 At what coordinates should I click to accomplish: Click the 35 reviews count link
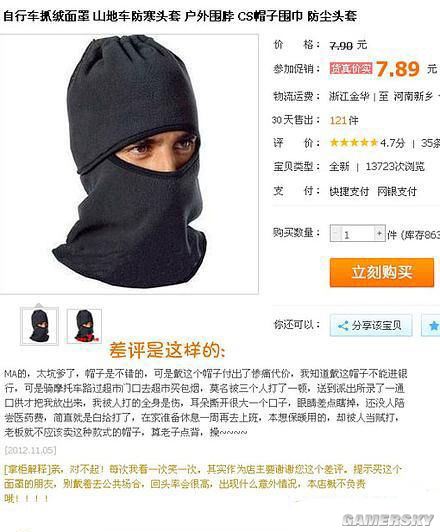pyautogui.click(x=430, y=143)
